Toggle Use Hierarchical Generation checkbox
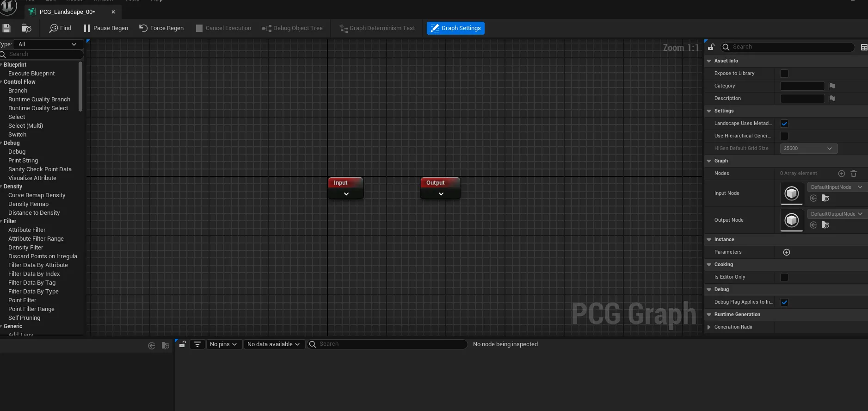The height and width of the screenshot is (411, 868). tap(784, 136)
